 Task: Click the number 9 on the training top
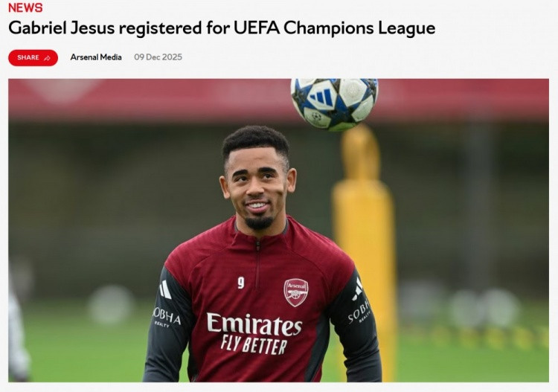(x=241, y=283)
